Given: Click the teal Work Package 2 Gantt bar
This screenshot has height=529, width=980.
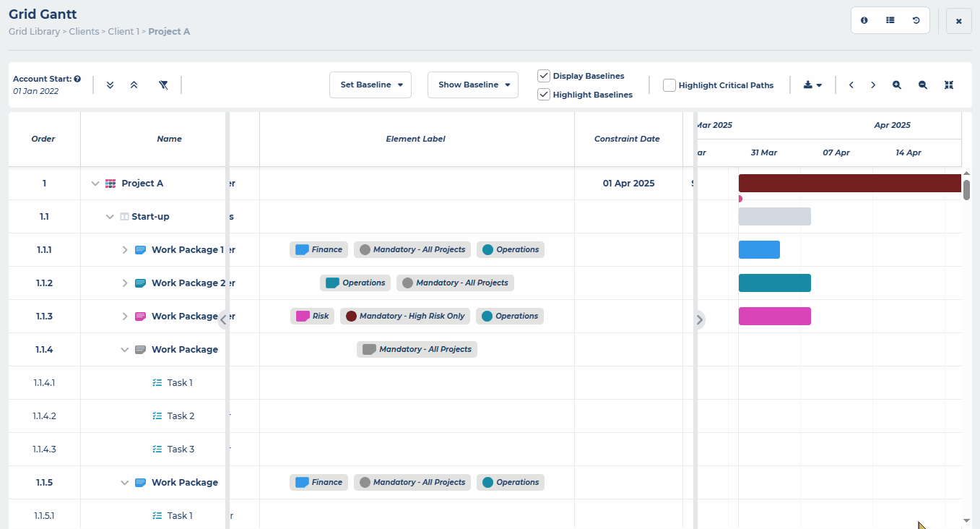Looking at the screenshot, I should [x=775, y=283].
